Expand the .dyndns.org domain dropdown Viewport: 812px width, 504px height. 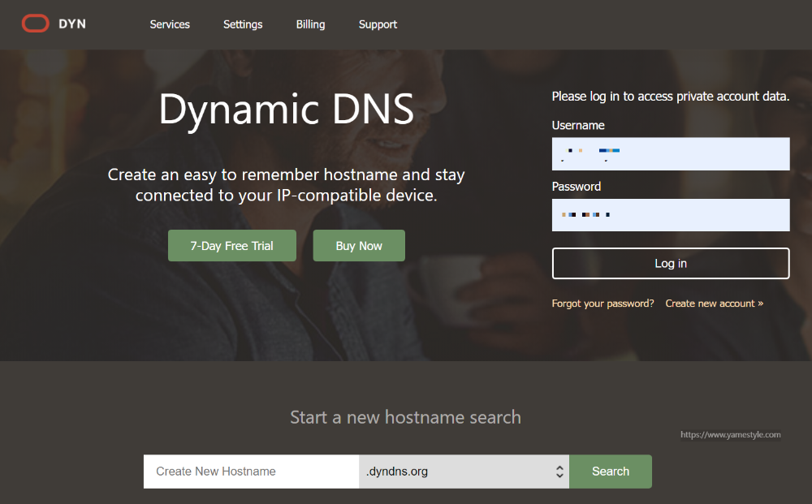click(464, 472)
